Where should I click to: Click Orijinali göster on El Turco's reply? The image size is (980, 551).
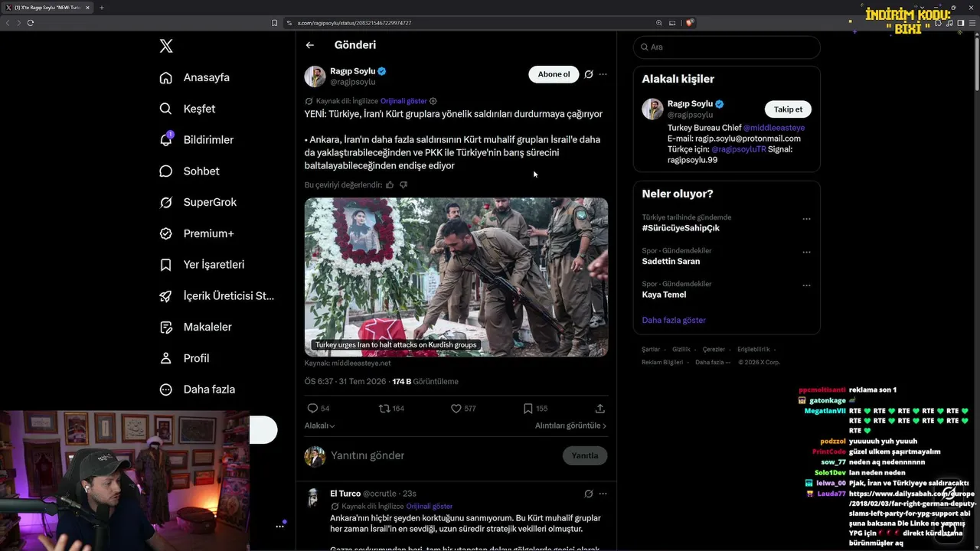[430, 507]
